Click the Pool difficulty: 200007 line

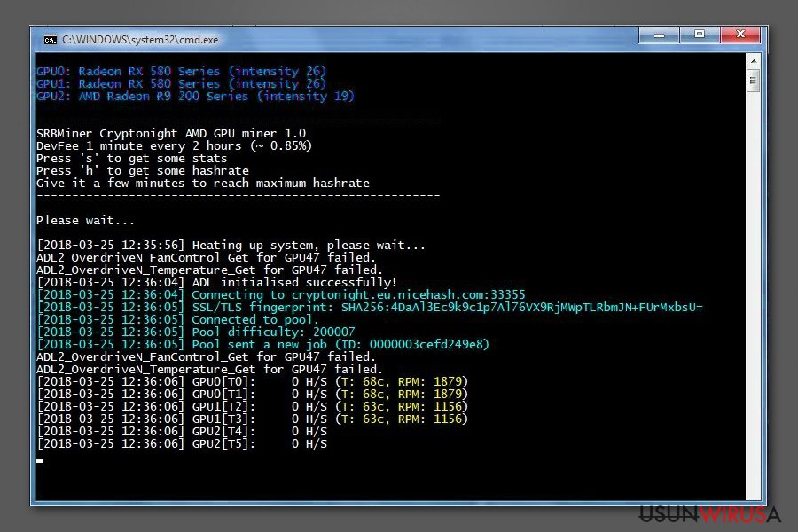click(x=195, y=332)
